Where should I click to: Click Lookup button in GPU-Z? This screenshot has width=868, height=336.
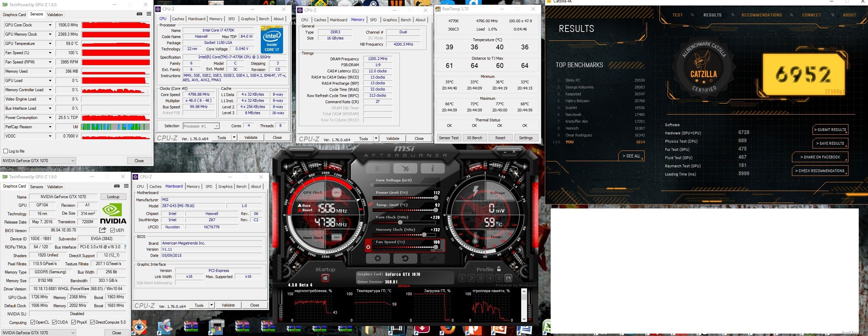(x=113, y=197)
